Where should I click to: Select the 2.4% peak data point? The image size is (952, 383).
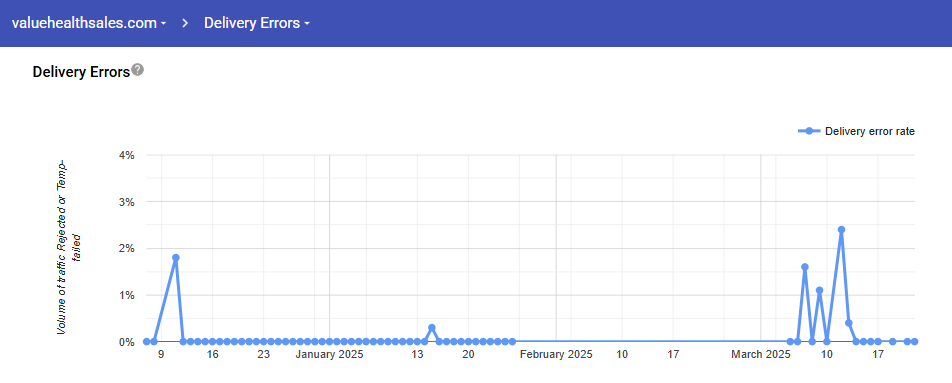coord(841,229)
